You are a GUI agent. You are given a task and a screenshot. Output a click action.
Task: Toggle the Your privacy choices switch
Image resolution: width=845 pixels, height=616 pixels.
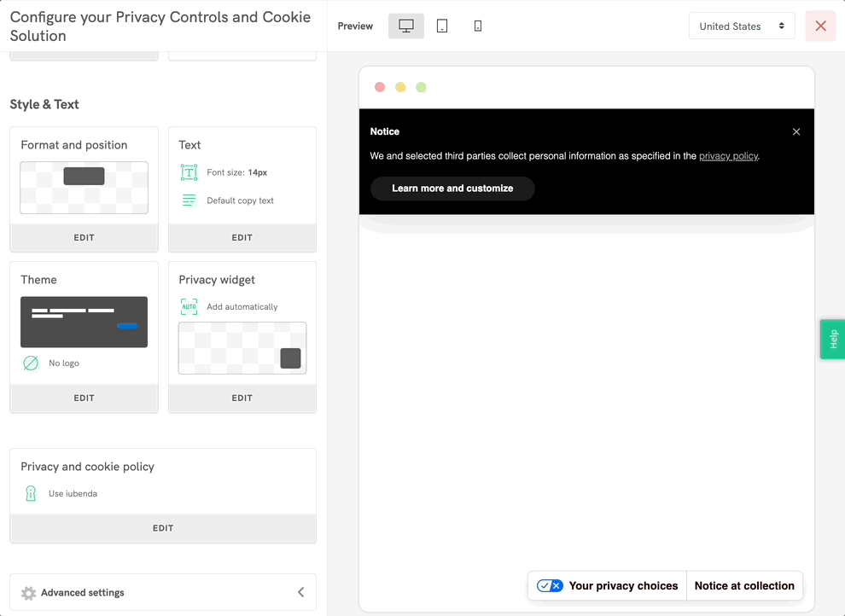click(x=550, y=586)
